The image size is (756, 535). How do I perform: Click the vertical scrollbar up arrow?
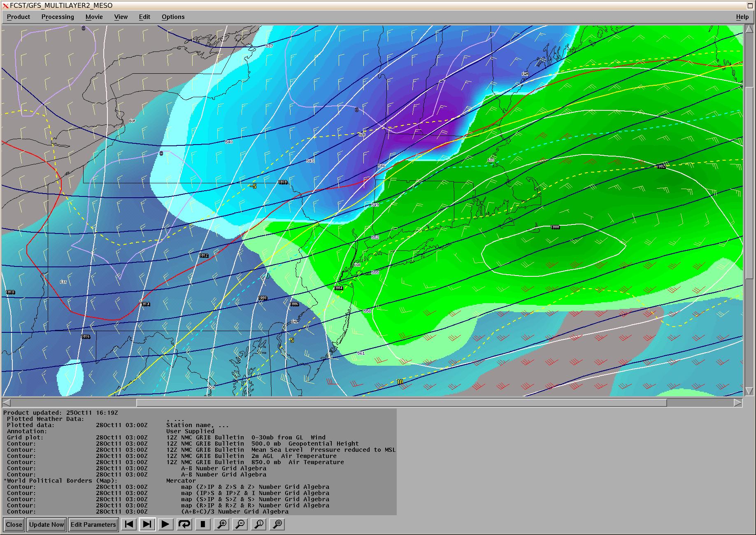pos(749,29)
